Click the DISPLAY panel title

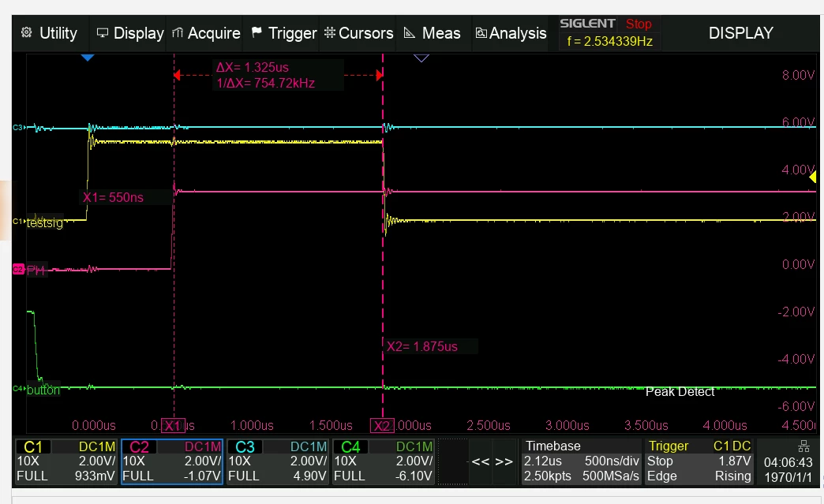[x=740, y=33]
